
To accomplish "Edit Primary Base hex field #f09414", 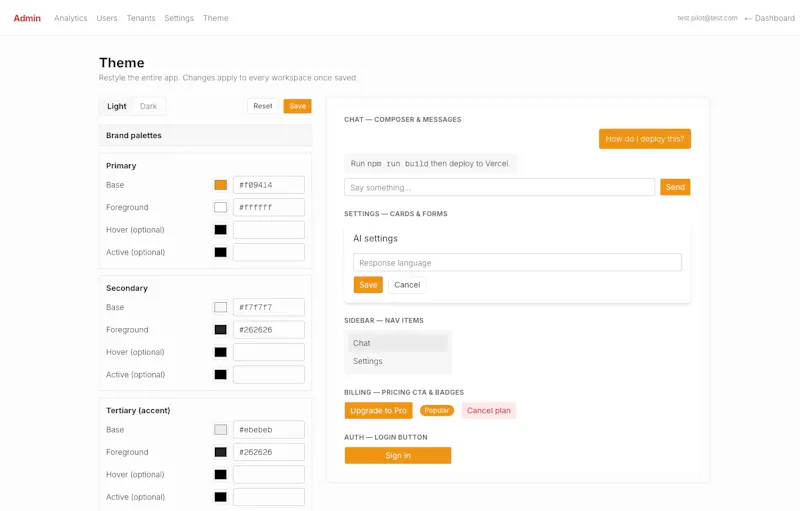I will click(269, 185).
